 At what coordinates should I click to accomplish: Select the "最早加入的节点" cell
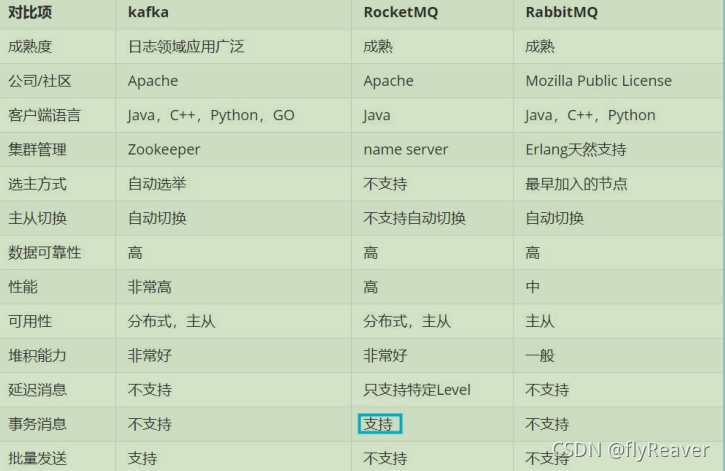576,184
